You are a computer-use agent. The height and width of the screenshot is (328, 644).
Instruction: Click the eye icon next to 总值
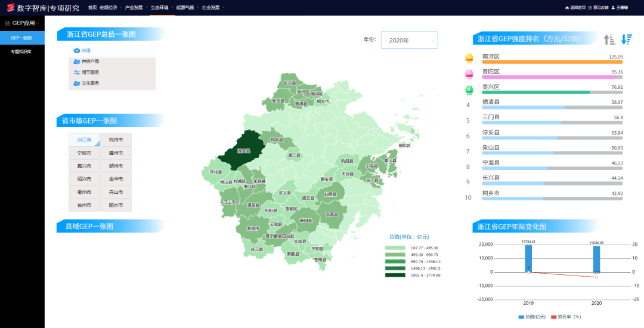(76, 51)
